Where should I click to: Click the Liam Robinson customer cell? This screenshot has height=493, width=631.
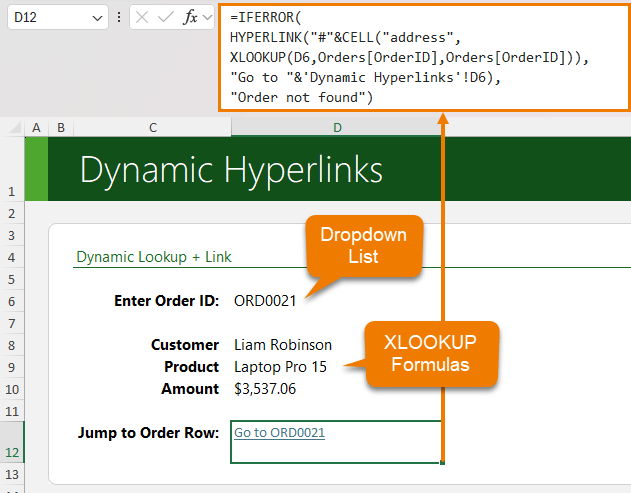[x=283, y=345]
